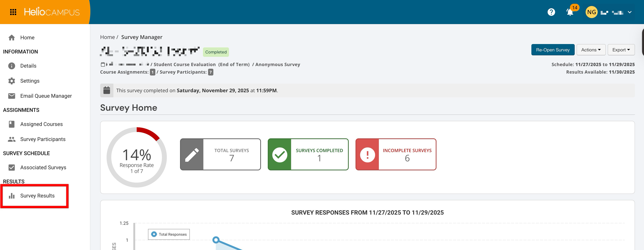The width and height of the screenshot is (644, 250).
Task: Open Survey Participants in sidebar
Action: [x=43, y=139]
